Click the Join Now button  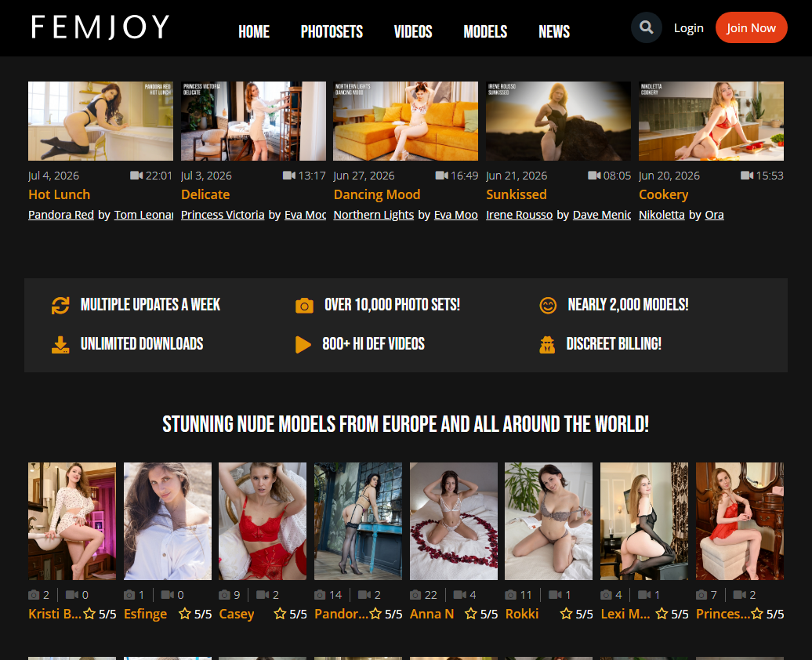(751, 27)
